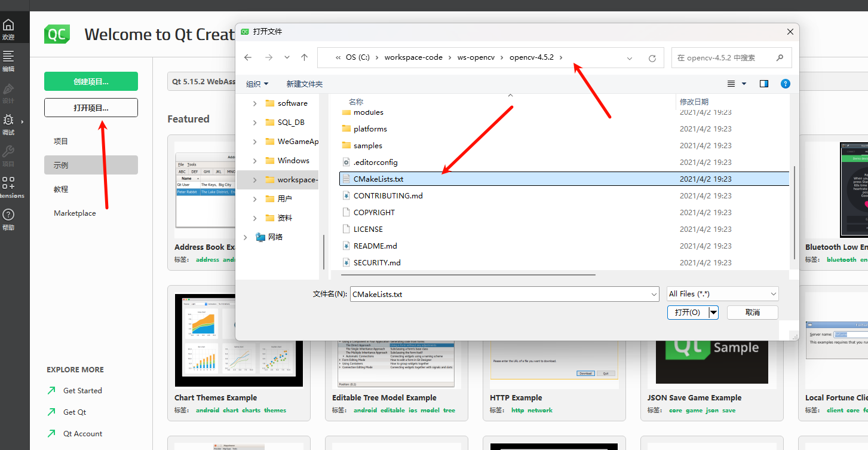868x450 pixels.
Task: Open the Qt Account link
Action: (x=82, y=434)
